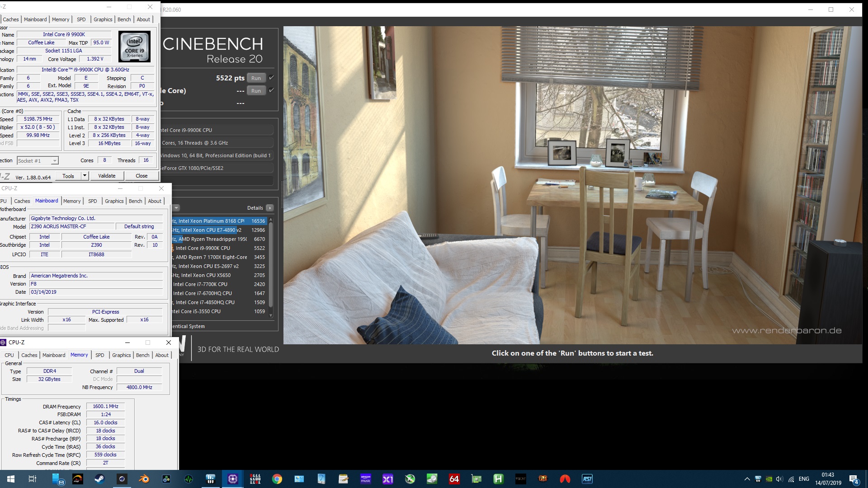The image size is (868, 488).
Task: Click the Validate button in CPU-Z
Action: pyautogui.click(x=107, y=176)
